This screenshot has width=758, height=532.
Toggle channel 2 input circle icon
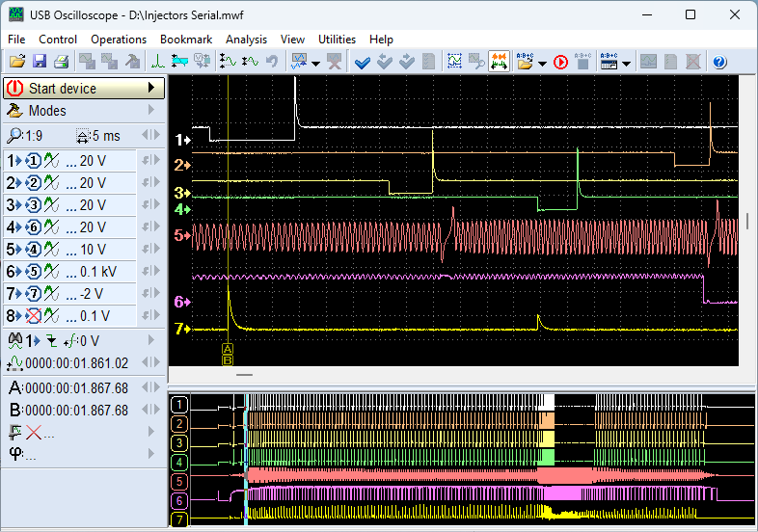coord(33,183)
